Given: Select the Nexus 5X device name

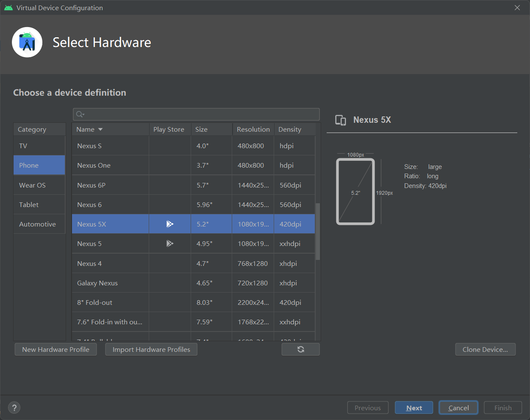Looking at the screenshot, I should [x=92, y=224].
